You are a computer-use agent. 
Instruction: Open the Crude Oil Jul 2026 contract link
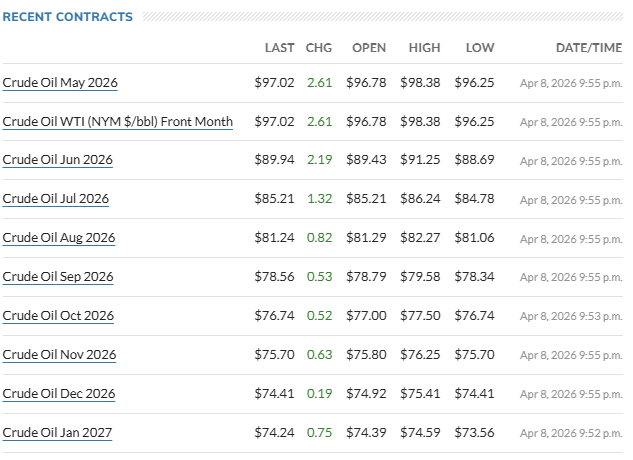pyautogui.click(x=56, y=199)
